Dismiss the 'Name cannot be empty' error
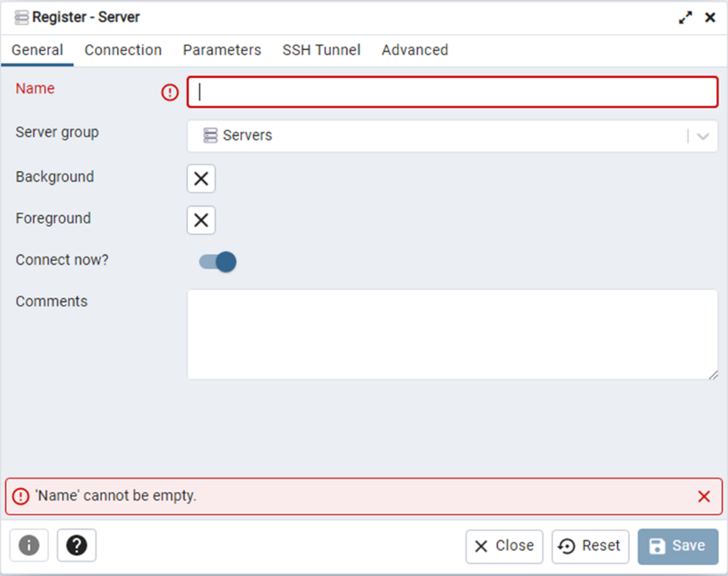 coord(703,496)
